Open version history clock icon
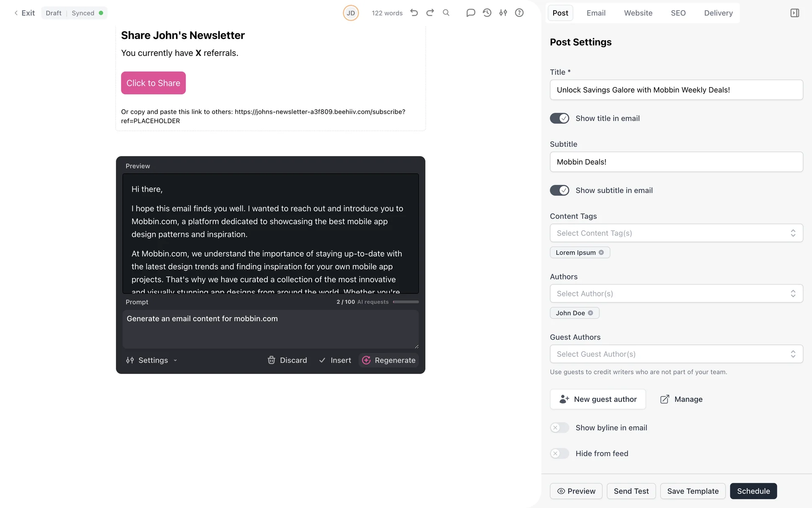812x508 pixels. pos(487,13)
